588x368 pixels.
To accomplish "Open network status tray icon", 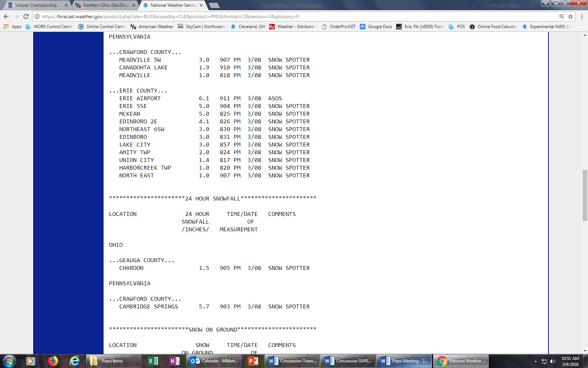I will 544,361.
